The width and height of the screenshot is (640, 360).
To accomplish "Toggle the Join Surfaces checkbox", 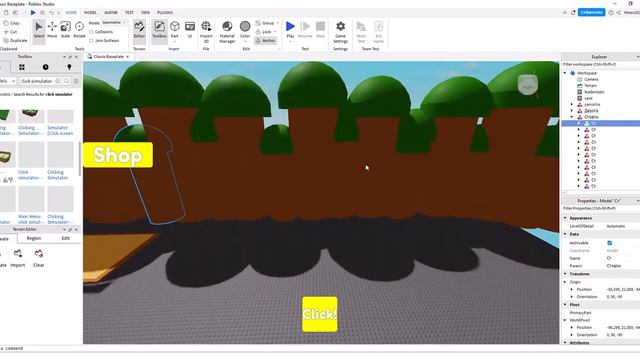I will [x=91, y=40].
